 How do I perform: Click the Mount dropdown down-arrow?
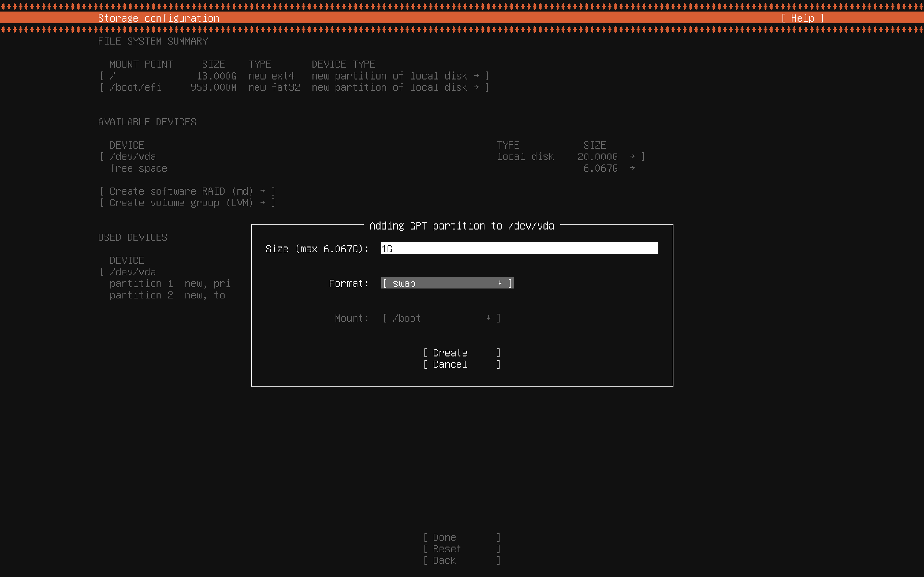(x=488, y=318)
